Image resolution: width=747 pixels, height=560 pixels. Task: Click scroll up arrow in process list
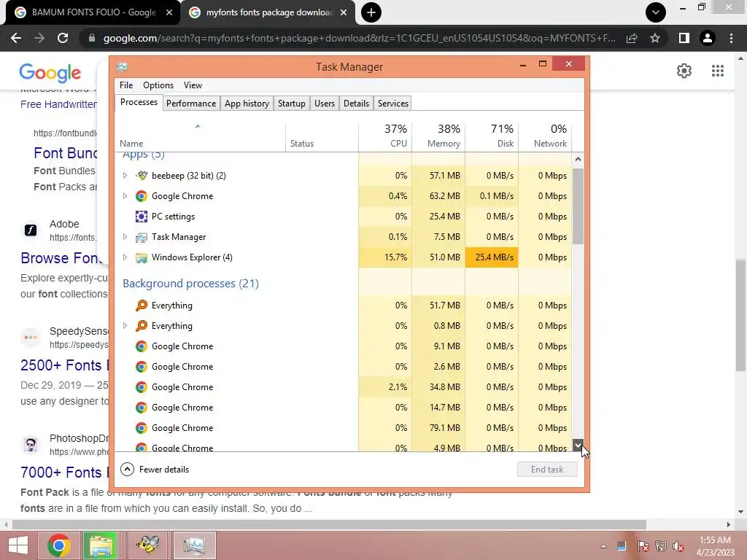click(x=578, y=159)
